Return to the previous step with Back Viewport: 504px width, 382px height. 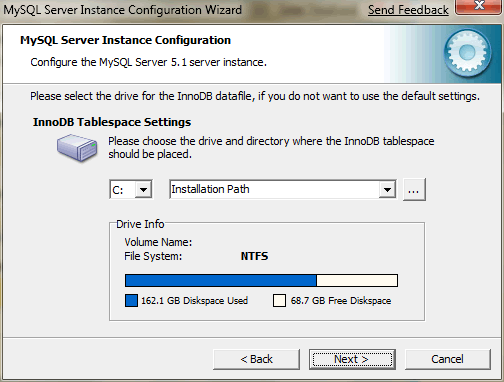(256, 359)
